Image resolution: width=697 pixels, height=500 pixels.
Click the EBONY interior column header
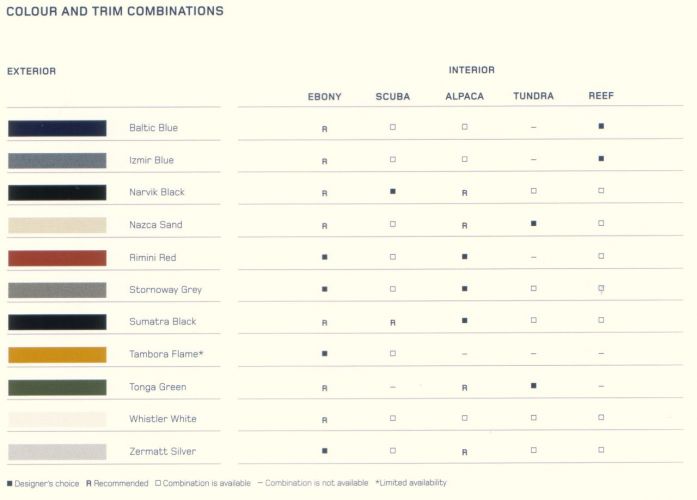click(x=324, y=97)
